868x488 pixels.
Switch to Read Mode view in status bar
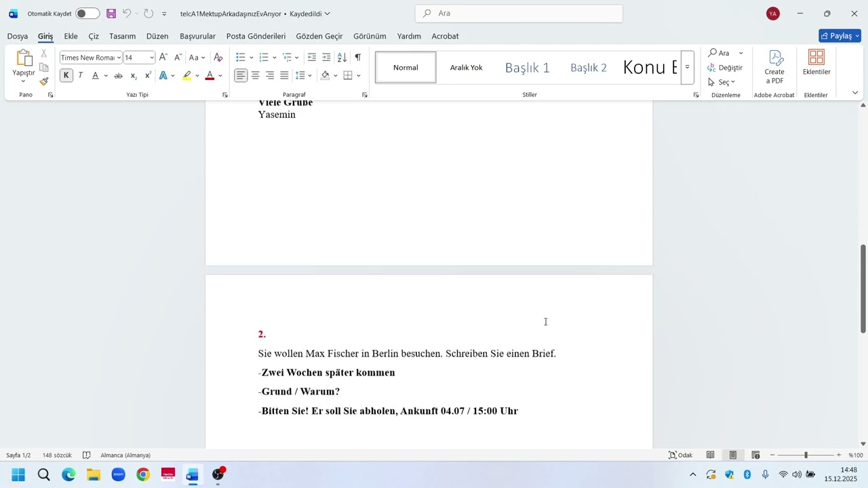710,455
